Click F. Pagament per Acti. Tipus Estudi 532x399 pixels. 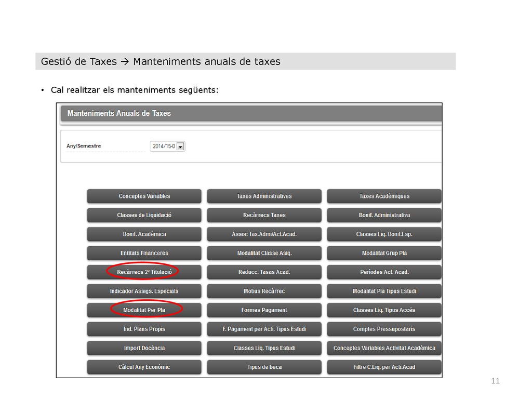(264, 329)
